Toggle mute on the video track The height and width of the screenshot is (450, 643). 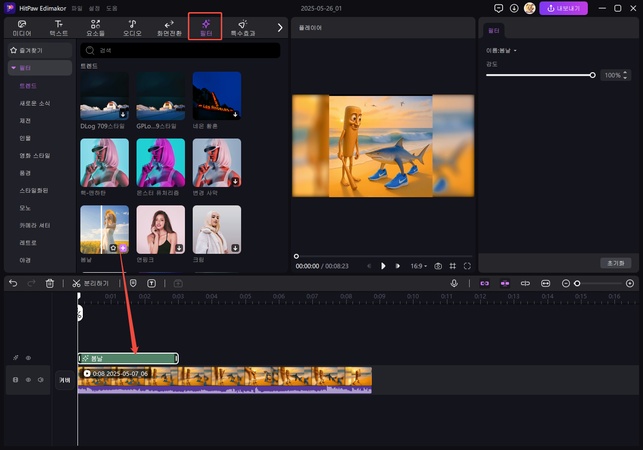(x=41, y=380)
